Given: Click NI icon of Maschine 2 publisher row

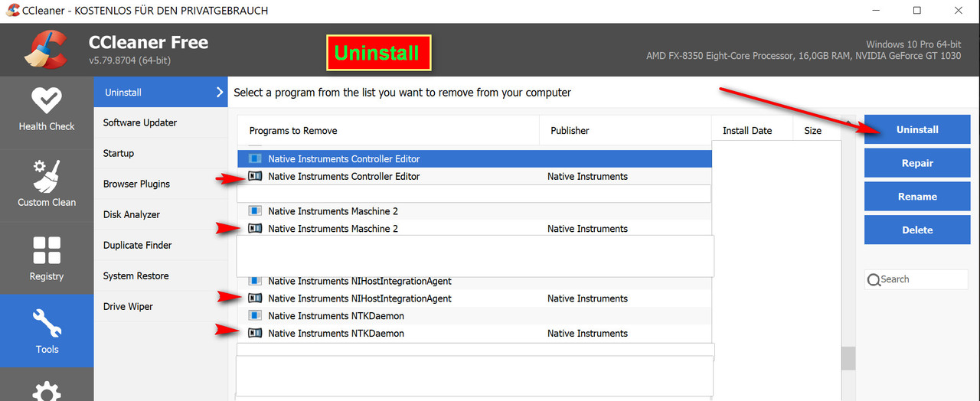Looking at the screenshot, I should [255, 229].
